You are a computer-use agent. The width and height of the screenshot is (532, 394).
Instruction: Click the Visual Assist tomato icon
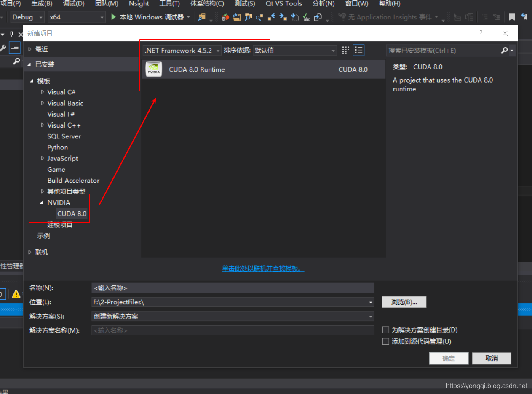pos(225,17)
